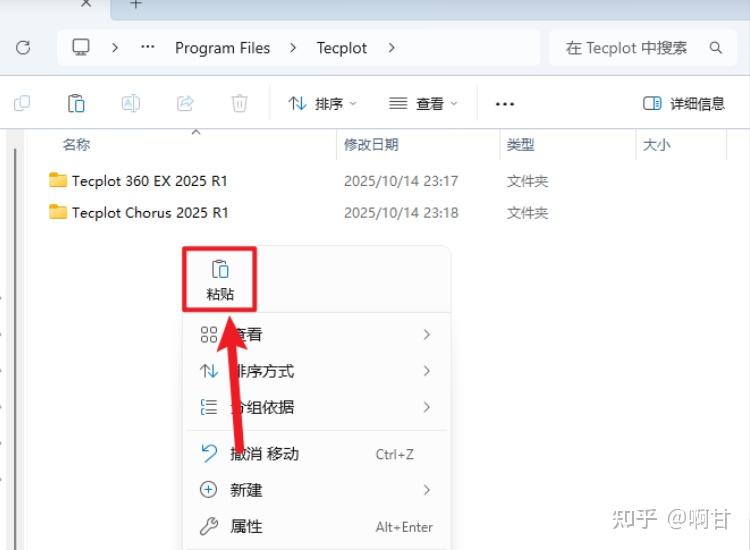The width and height of the screenshot is (750, 550).
Task: Expand the chevron after Program Files
Action: (x=293, y=48)
